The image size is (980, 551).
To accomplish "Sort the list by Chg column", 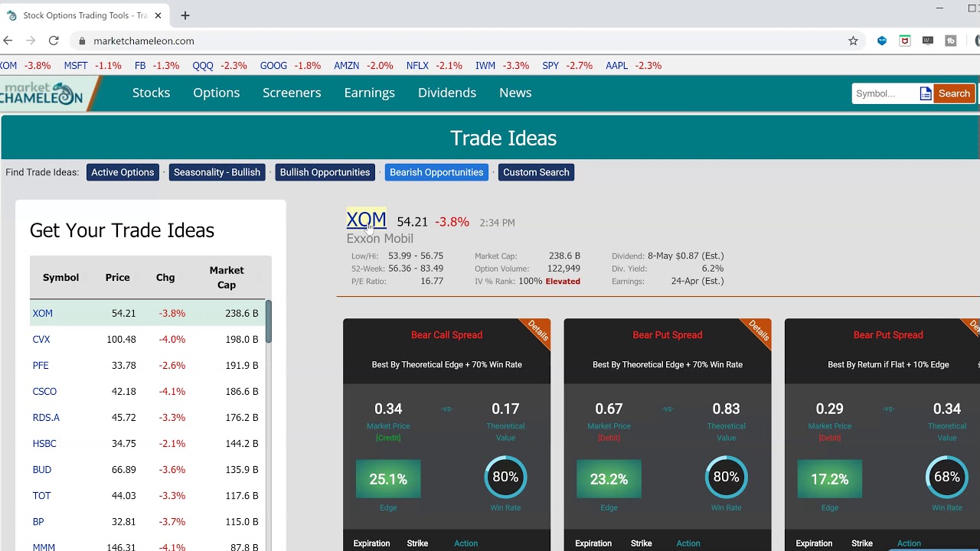I will pyautogui.click(x=165, y=277).
